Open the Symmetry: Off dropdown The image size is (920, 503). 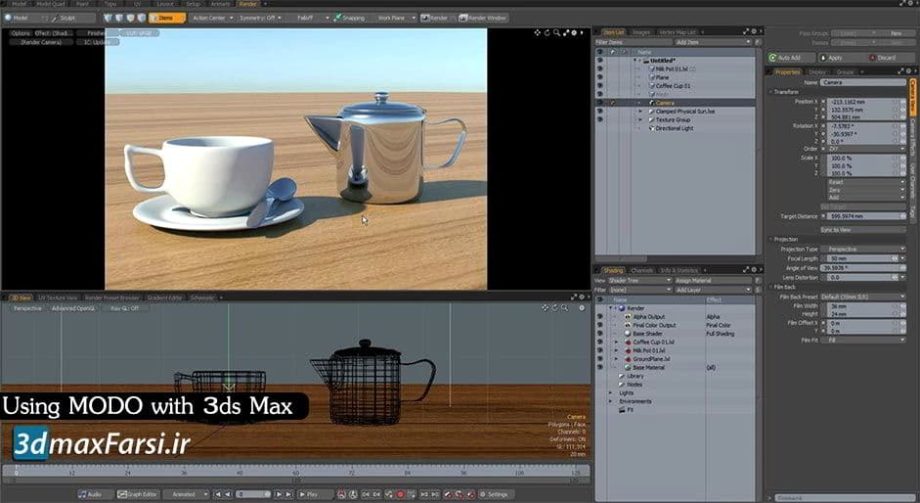[261, 18]
